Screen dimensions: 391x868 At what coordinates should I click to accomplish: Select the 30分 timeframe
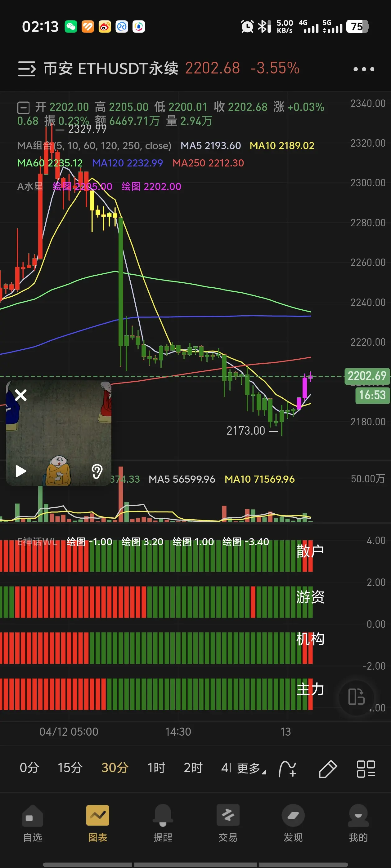[115, 768]
